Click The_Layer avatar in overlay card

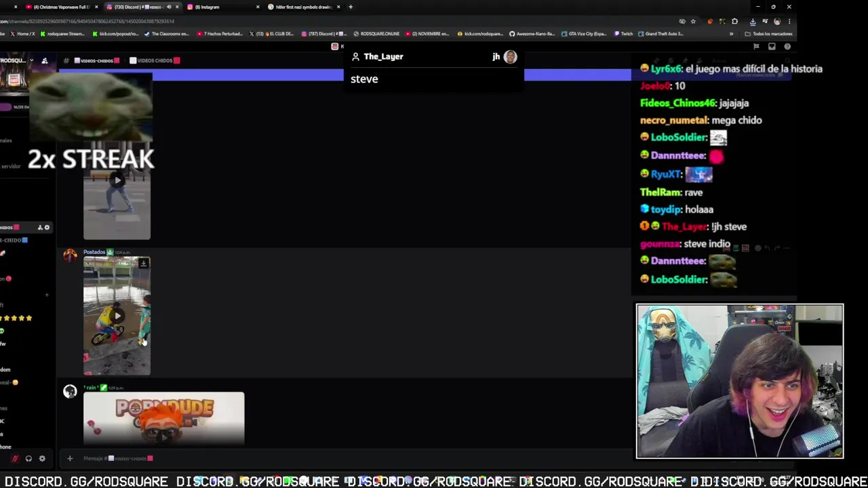point(510,57)
